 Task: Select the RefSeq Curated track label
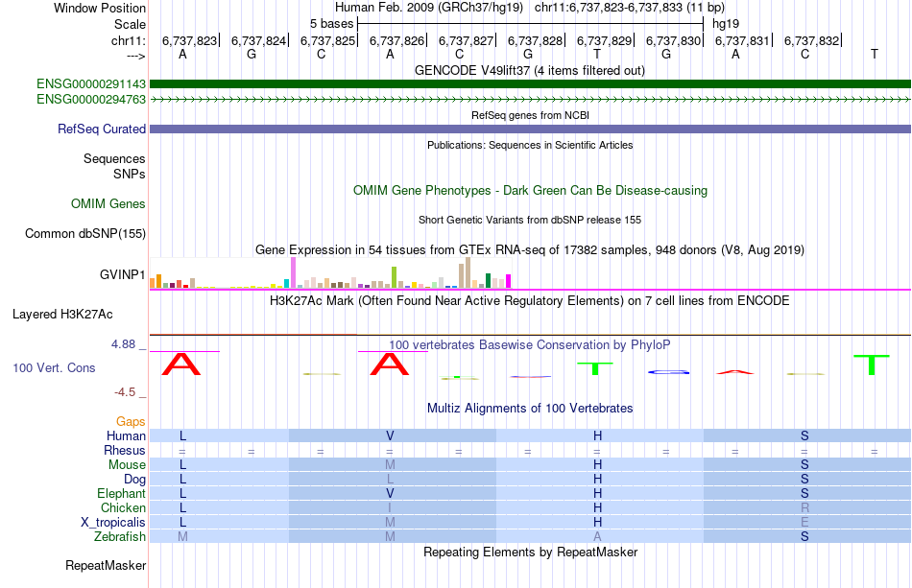click(x=101, y=129)
